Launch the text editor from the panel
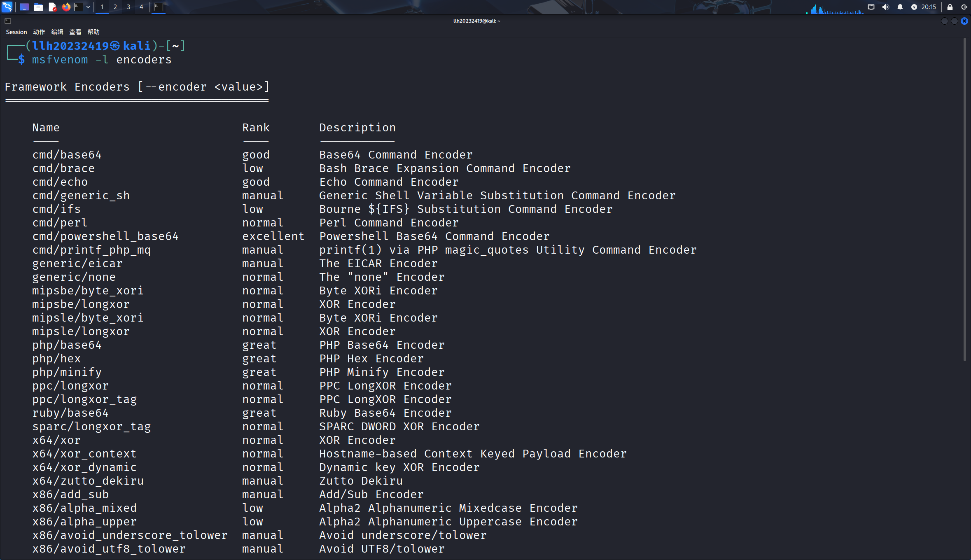Screen dimensions: 971x560 click(52, 7)
